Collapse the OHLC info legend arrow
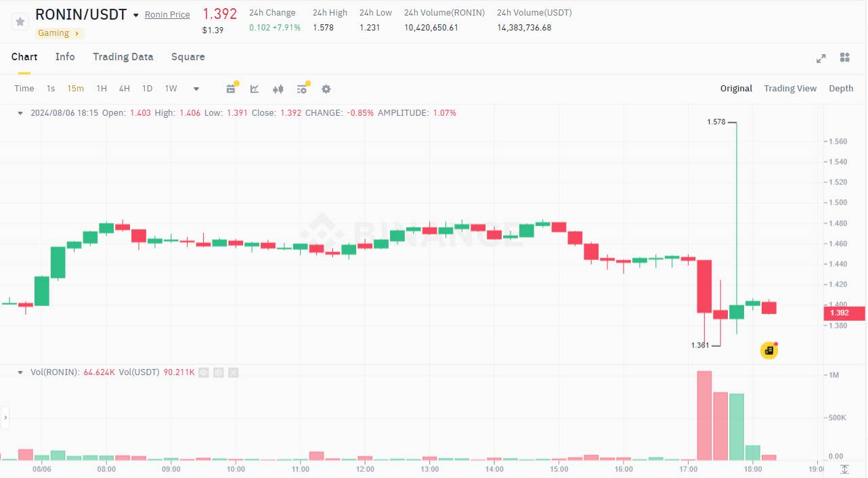This screenshot has height=478, width=868. 20,113
